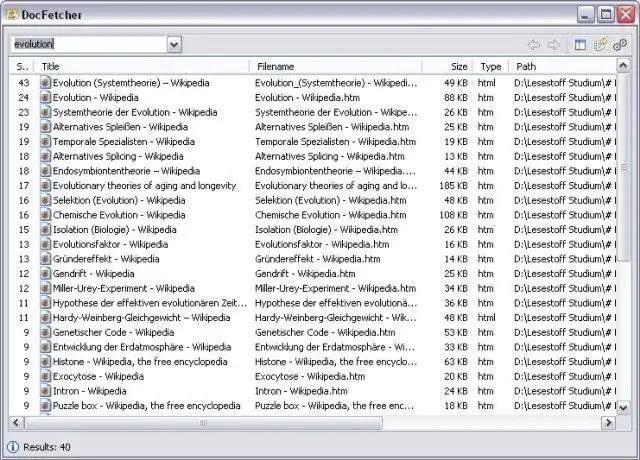Open the indexing folder icon in toolbar
Viewport: 640px width, 460px height.
(x=600, y=44)
